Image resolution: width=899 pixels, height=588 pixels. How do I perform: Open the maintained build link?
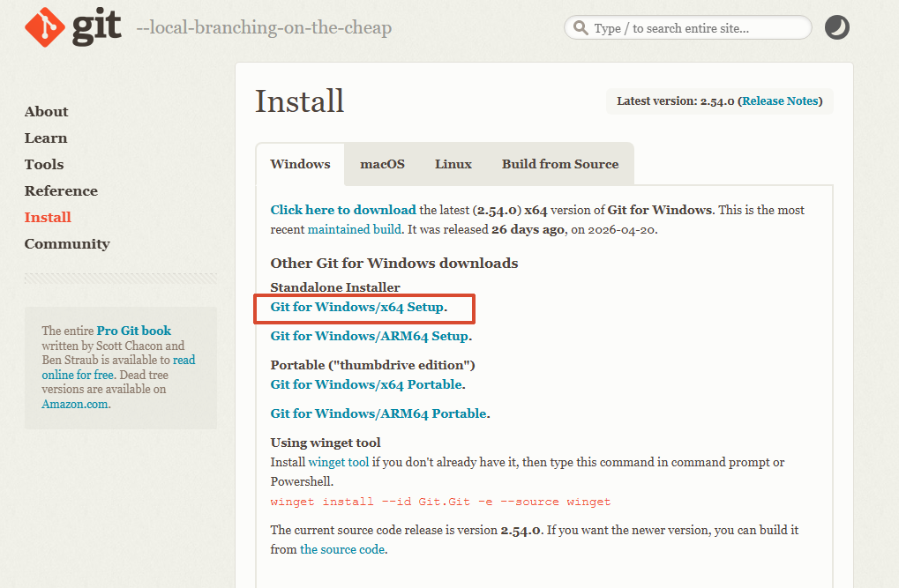click(x=355, y=229)
